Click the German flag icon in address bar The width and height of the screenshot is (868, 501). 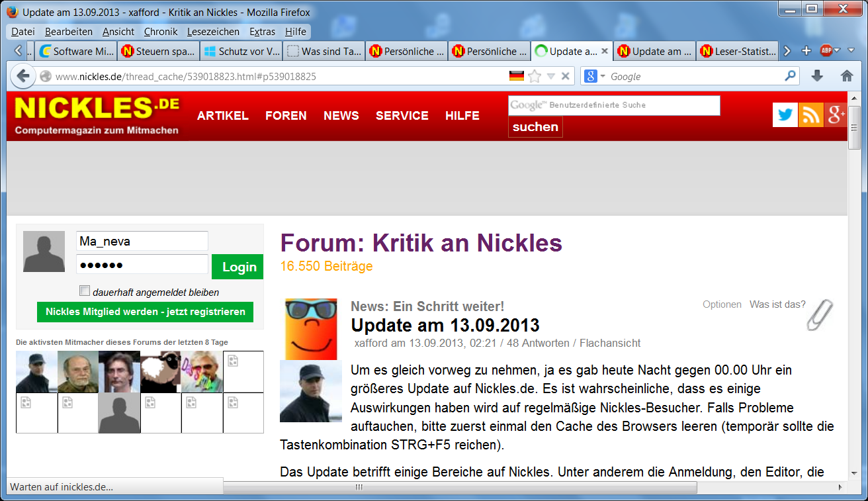(517, 76)
